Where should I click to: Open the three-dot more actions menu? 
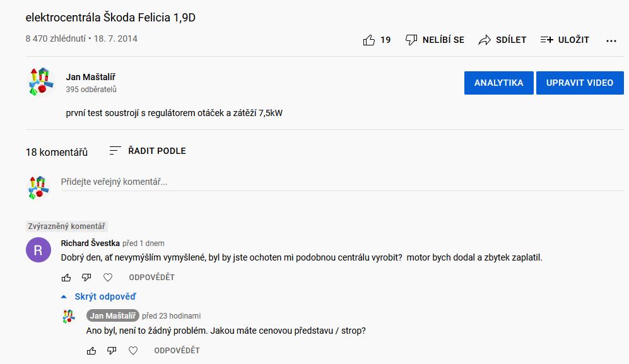pos(611,40)
